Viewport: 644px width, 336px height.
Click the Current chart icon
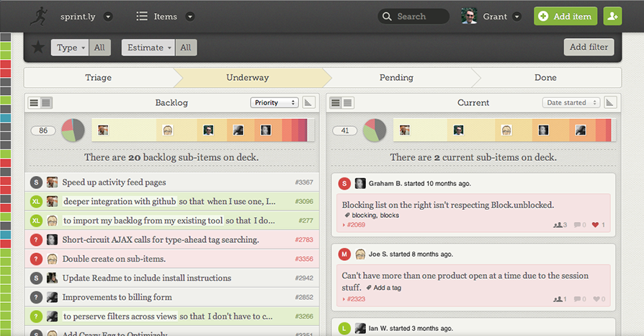(610, 103)
